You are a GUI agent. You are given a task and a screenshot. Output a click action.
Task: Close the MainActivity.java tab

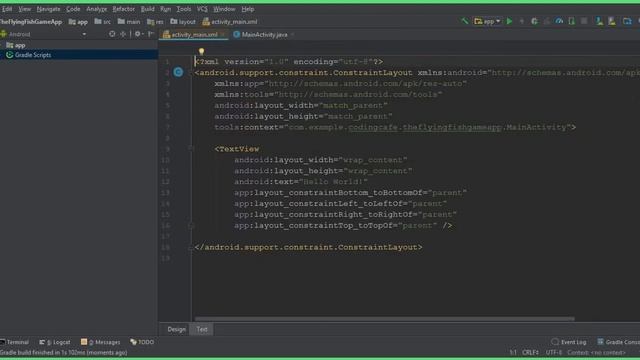click(292, 35)
